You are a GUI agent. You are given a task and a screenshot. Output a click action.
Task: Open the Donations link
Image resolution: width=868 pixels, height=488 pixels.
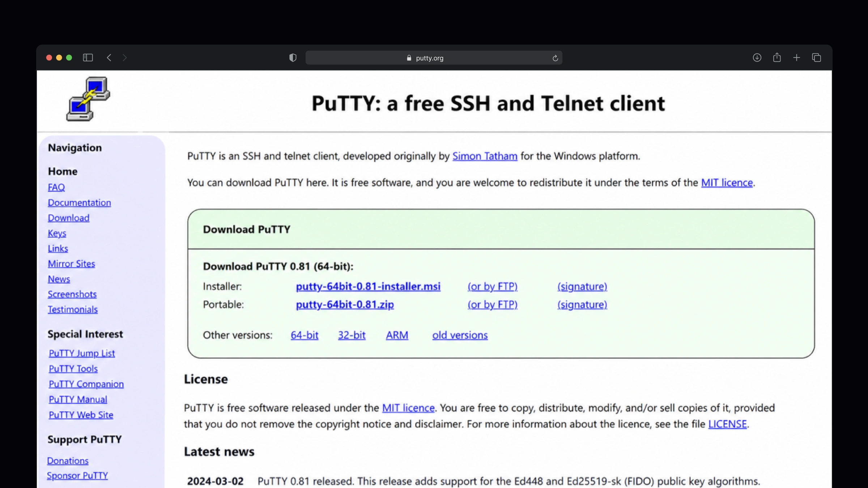pos(68,461)
